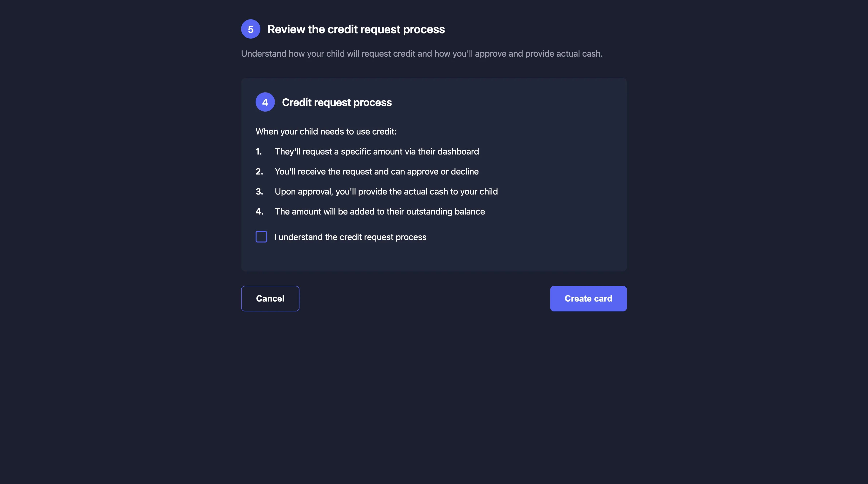Screen dimensions: 868x484
Task: Select the step about approving or declining requests
Action: coord(376,171)
